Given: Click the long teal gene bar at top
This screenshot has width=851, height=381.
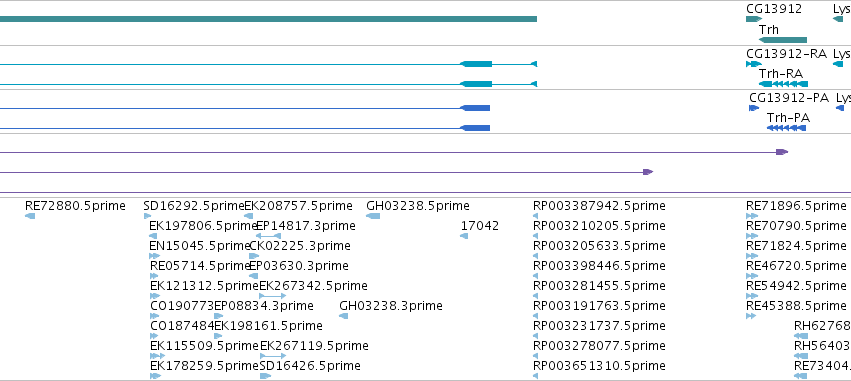Looking at the screenshot, I should coord(268,19).
